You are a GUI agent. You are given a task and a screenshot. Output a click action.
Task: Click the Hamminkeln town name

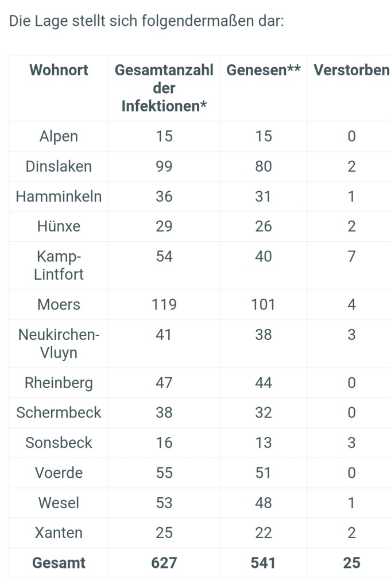tap(59, 196)
